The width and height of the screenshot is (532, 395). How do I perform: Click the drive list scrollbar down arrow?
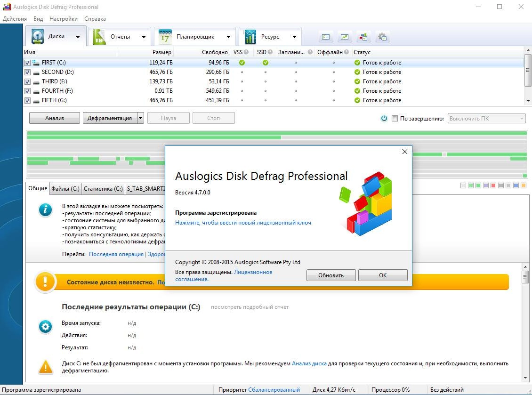pos(528,101)
